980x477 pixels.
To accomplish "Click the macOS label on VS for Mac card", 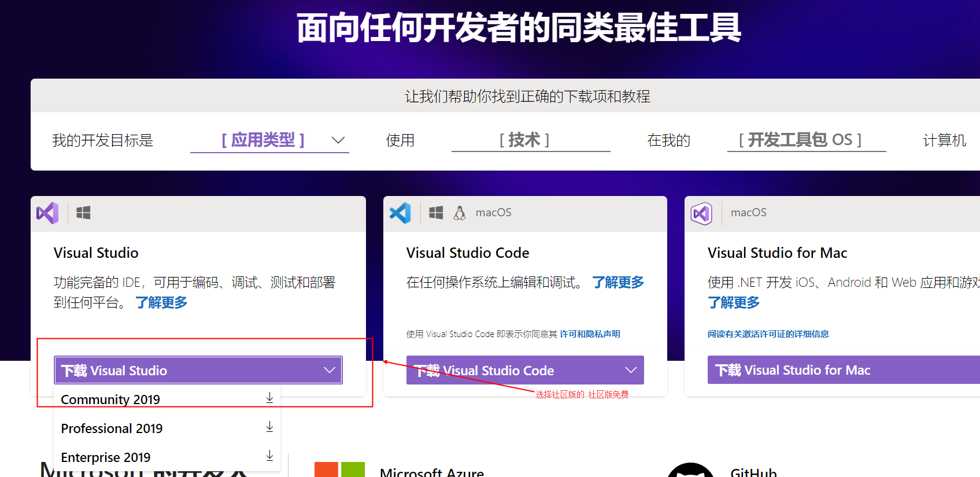I will [749, 213].
